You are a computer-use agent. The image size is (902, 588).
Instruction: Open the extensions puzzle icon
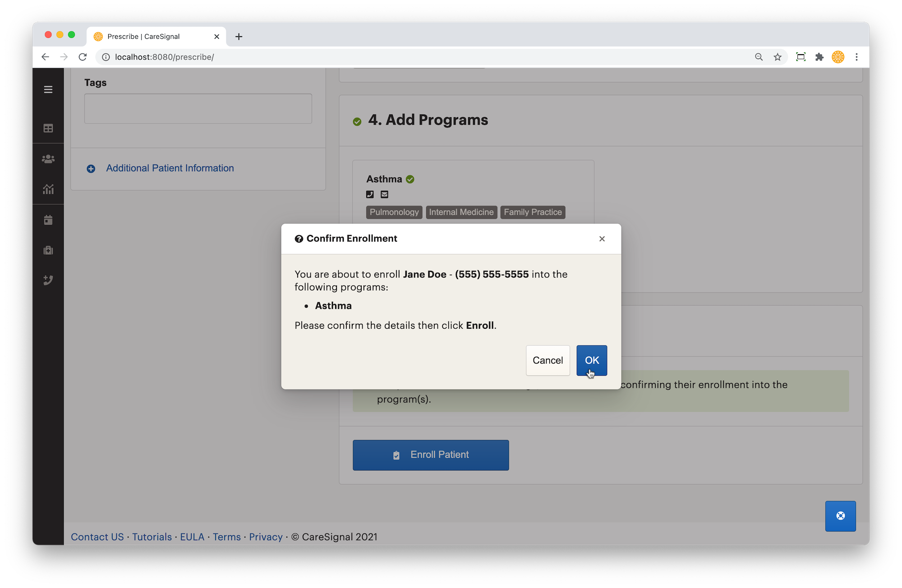(x=819, y=57)
